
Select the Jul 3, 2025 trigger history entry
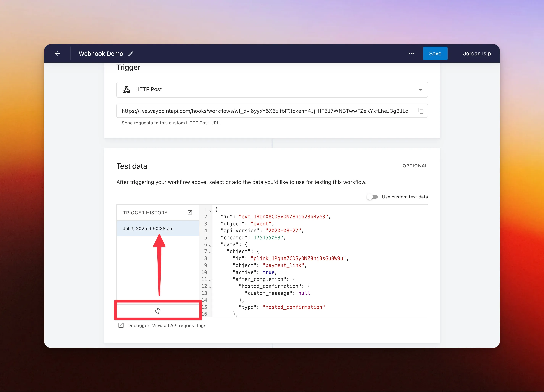[x=148, y=228]
